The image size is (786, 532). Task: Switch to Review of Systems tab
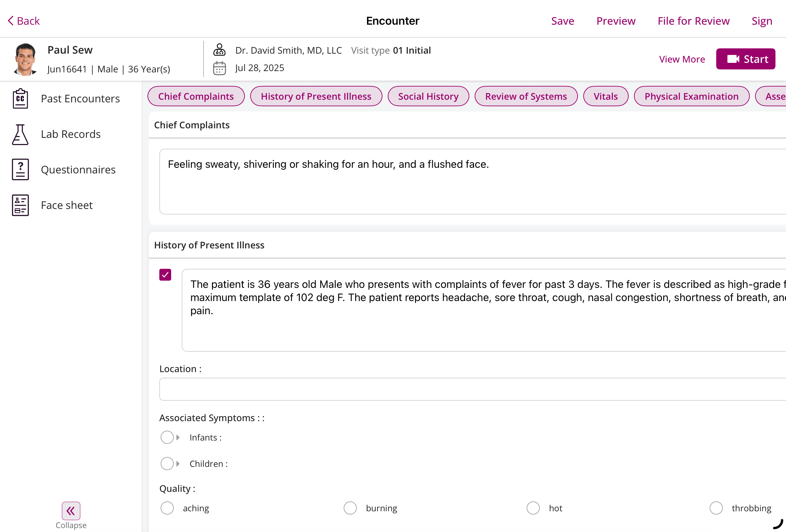(526, 96)
